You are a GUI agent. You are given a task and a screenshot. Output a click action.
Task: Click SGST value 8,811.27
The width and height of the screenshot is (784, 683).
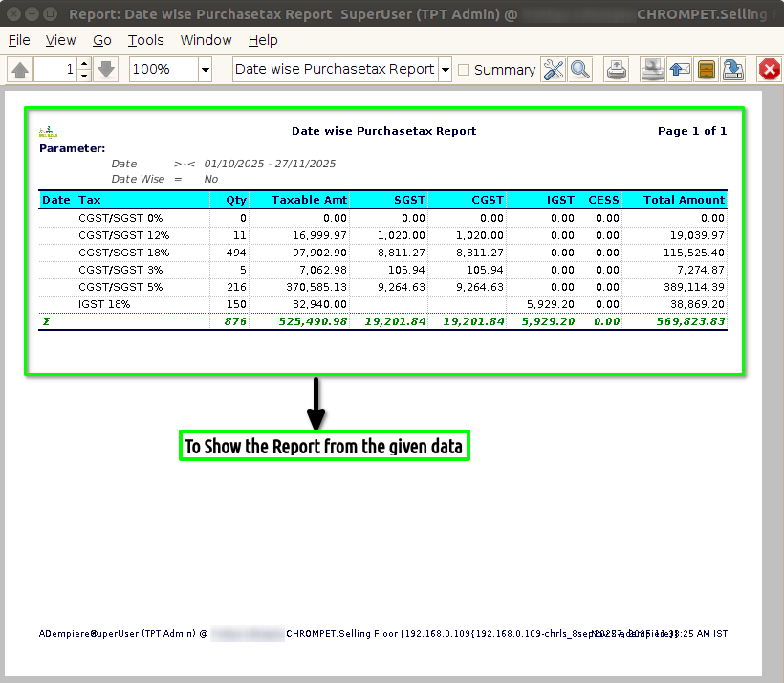(402, 253)
